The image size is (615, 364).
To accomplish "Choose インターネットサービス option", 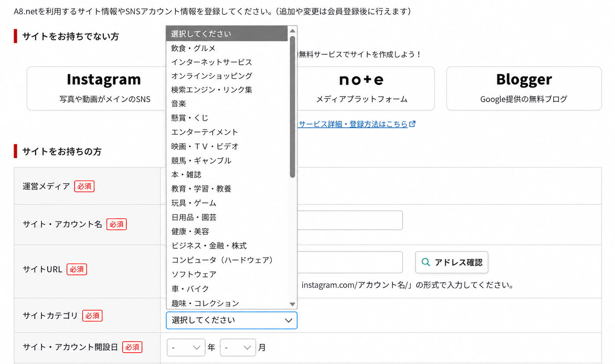I will [x=227, y=62].
